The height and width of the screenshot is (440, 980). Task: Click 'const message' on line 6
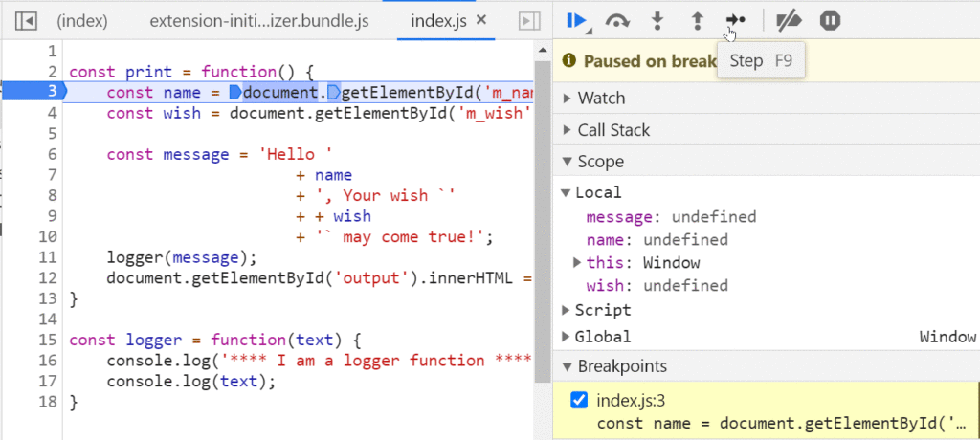coord(167,154)
